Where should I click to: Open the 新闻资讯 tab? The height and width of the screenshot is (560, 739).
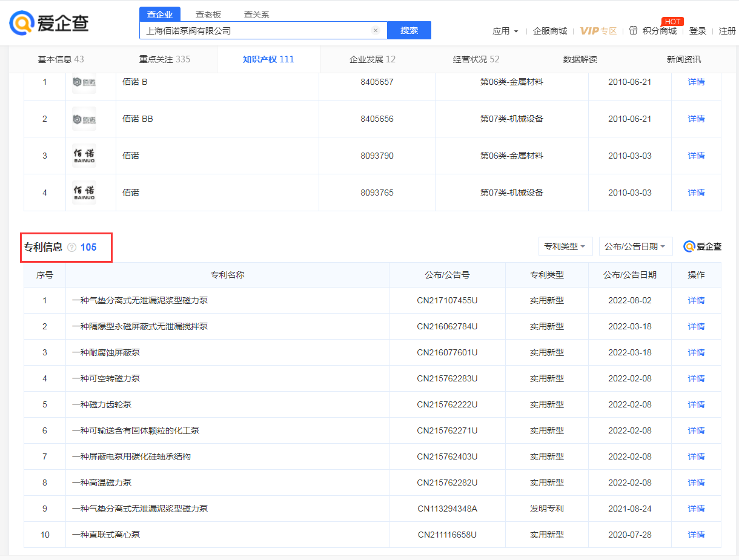tap(684, 59)
